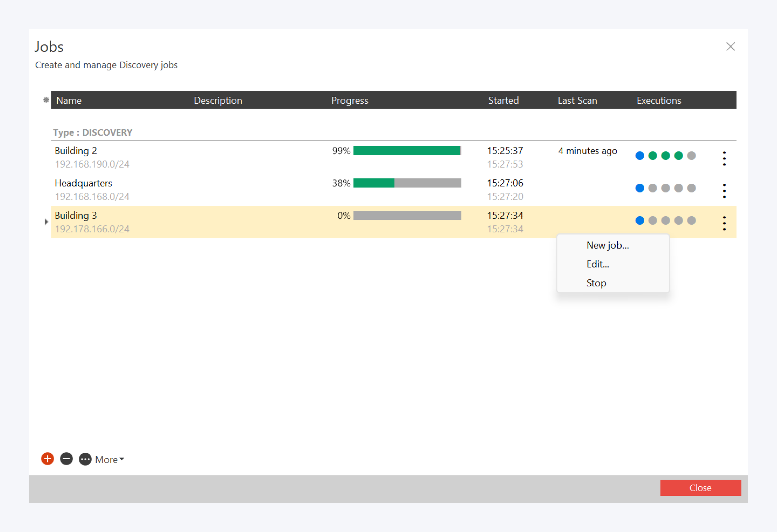This screenshot has width=777, height=532.
Task: Click the column chooser asterisk icon
Action: coord(46,100)
